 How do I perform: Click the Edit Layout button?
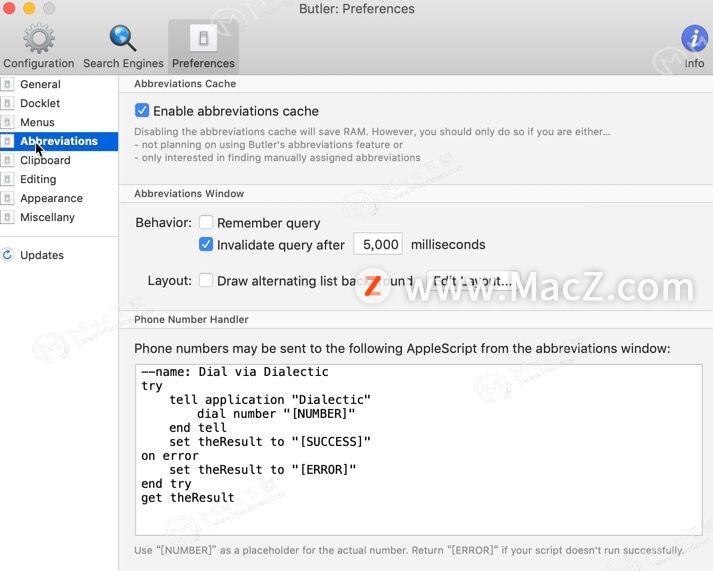tap(472, 281)
